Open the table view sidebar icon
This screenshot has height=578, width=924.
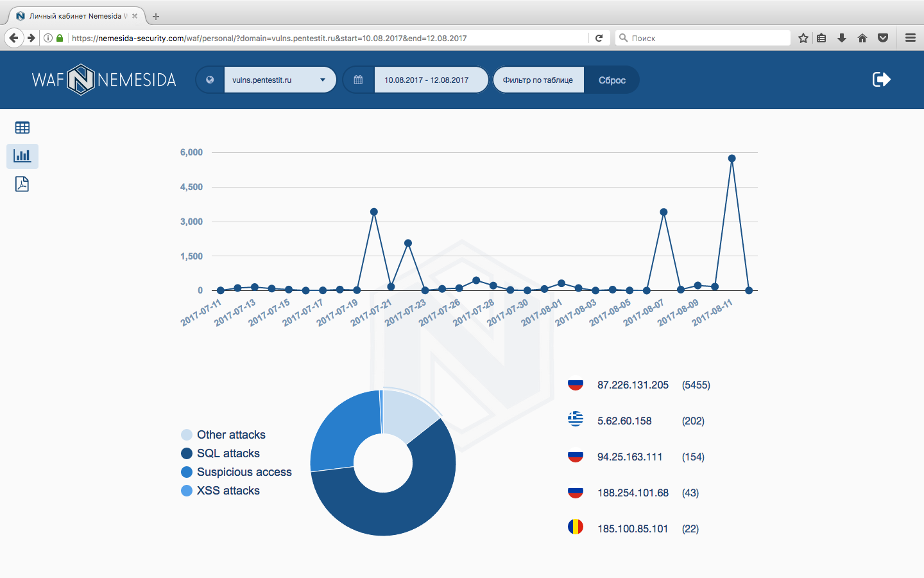[22, 128]
